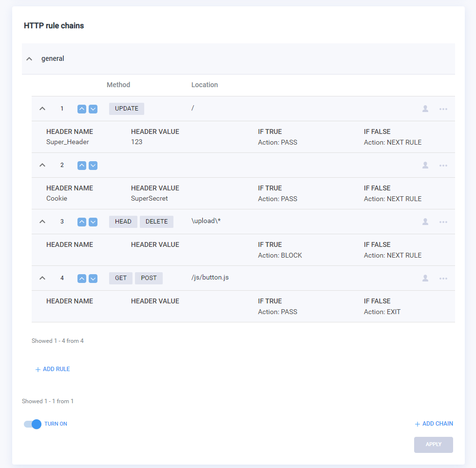
Task: Click the user icon on rule 4
Action: 425,278
